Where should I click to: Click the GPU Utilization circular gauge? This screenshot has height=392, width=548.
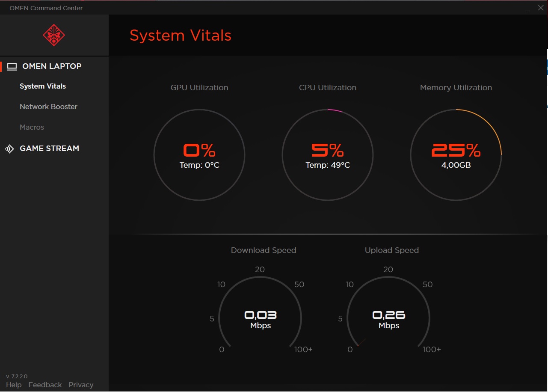tap(199, 155)
